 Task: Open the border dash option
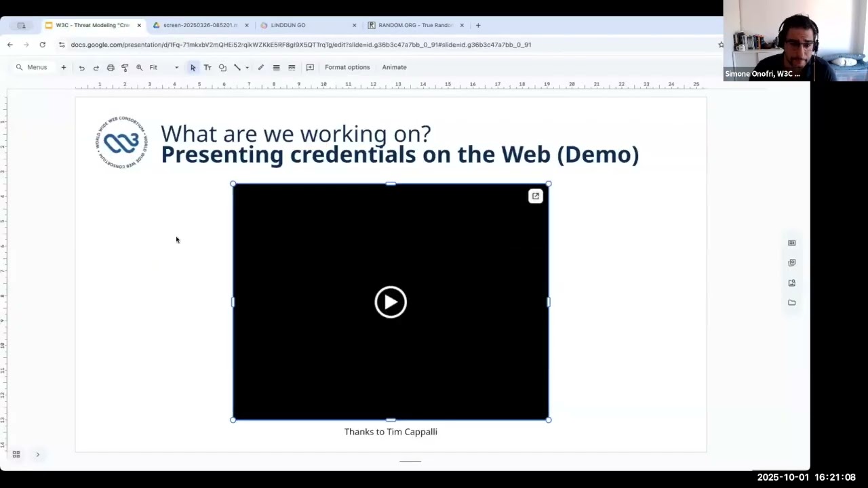(x=292, y=68)
